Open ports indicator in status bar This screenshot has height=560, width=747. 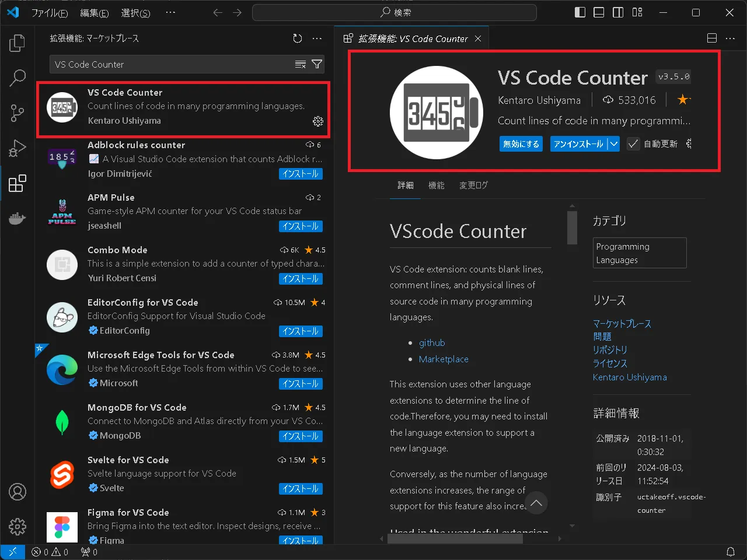click(x=89, y=552)
